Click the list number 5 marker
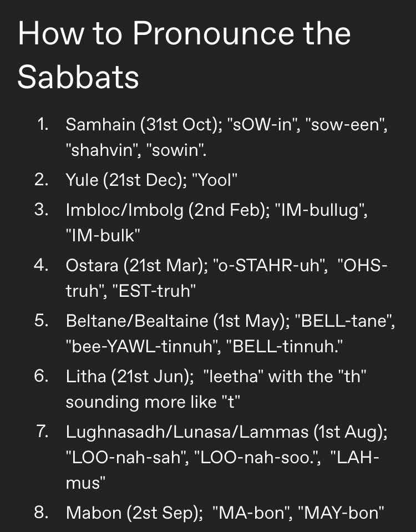Viewport: 416px width, 532px height. coord(41,320)
